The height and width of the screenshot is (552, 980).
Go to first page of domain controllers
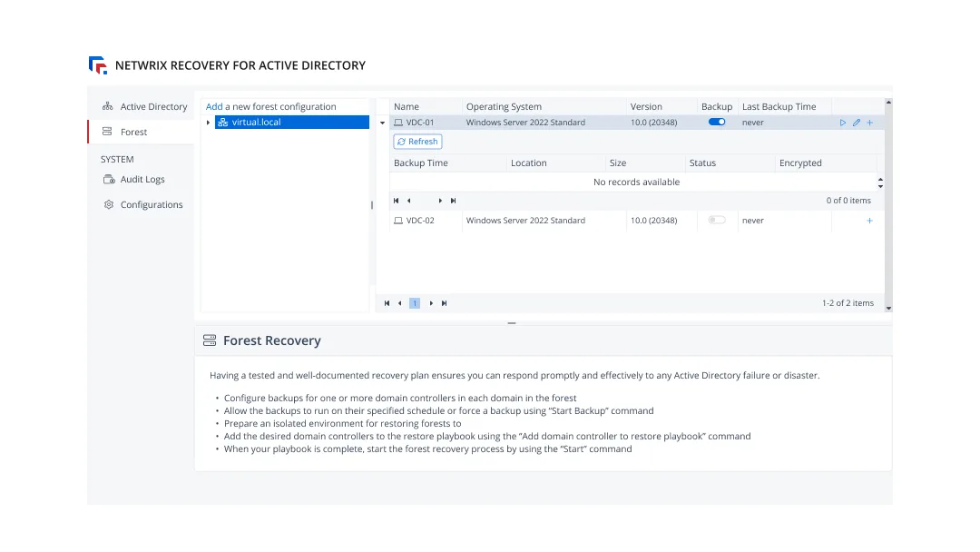387,303
